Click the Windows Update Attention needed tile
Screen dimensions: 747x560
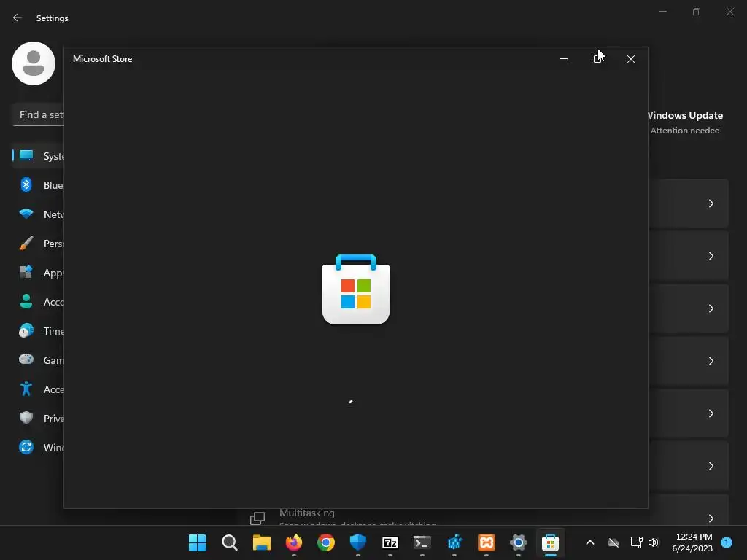click(686, 122)
